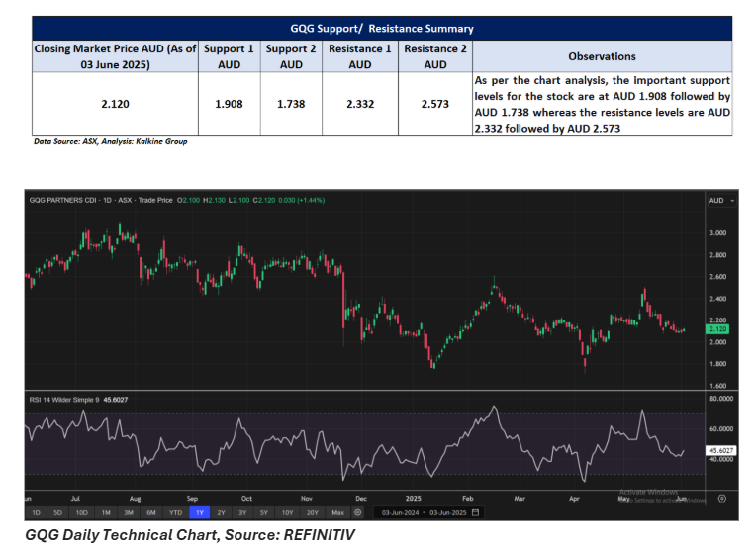
Task: Click the green 2.120 price label on axis
Action: [x=718, y=328]
